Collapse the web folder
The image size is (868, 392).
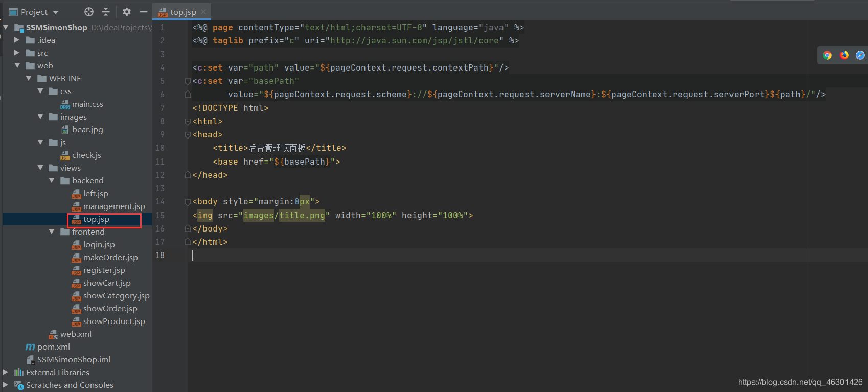coord(17,65)
